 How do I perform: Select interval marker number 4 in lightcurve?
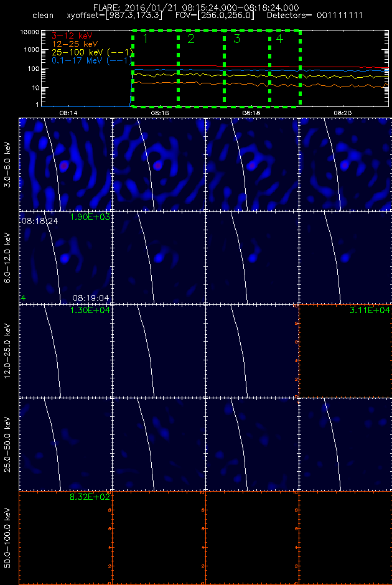[x=280, y=39]
